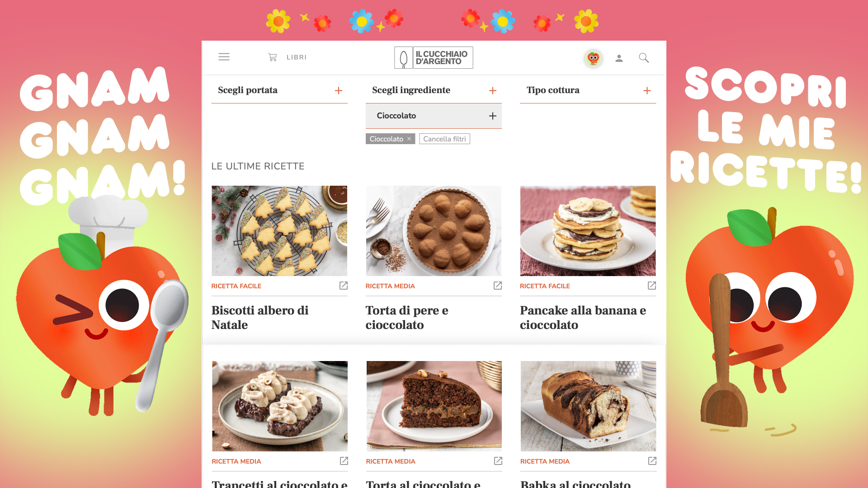Open the Pancake alla banana recipe photo

click(588, 231)
